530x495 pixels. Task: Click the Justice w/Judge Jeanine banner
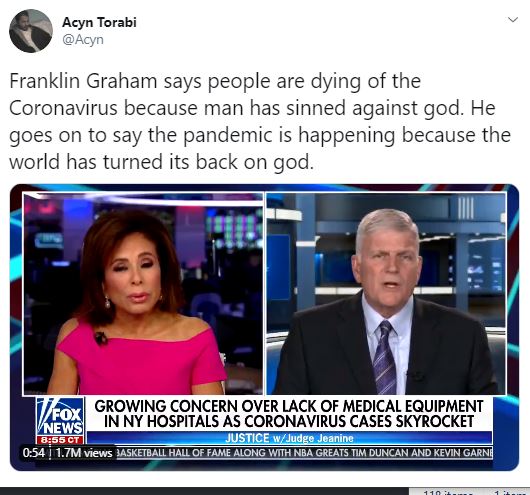(x=289, y=438)
